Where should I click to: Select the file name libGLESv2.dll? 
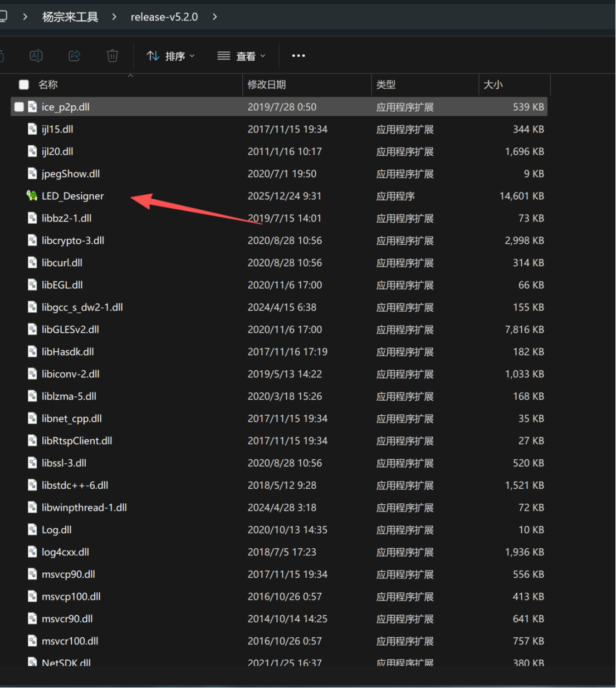click(x=70, y=330)
